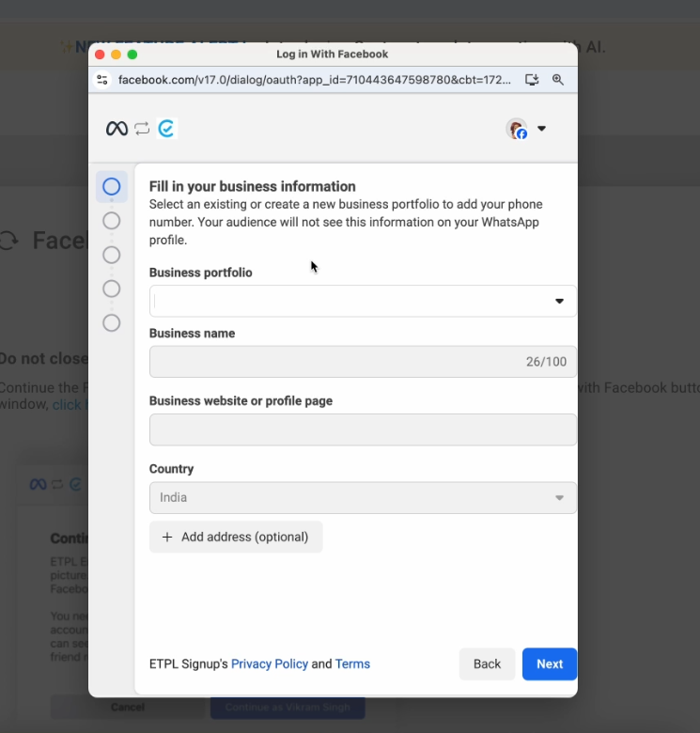
Task: Click the site settings icon in address bar
Action: point(102,80)
